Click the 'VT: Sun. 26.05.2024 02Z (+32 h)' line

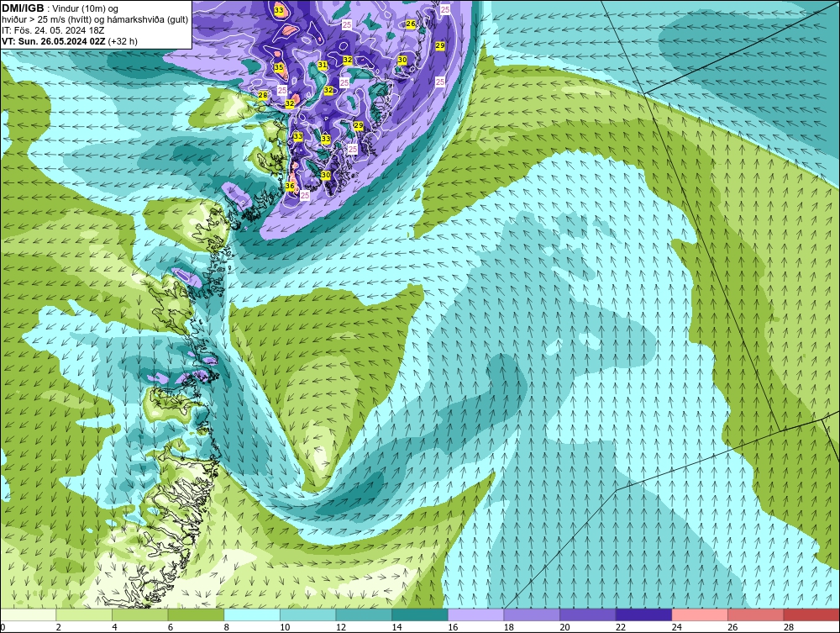(70, 41)
